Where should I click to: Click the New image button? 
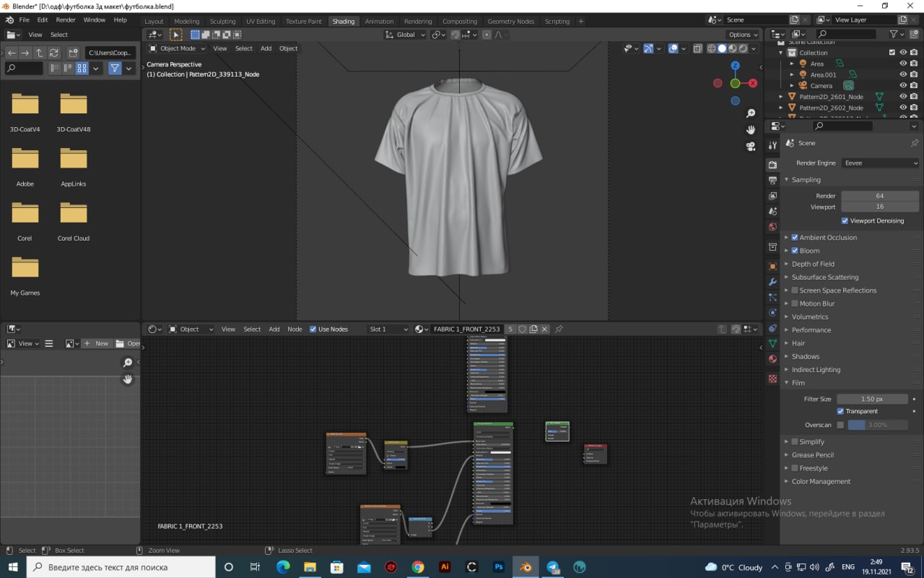[97, 343]
